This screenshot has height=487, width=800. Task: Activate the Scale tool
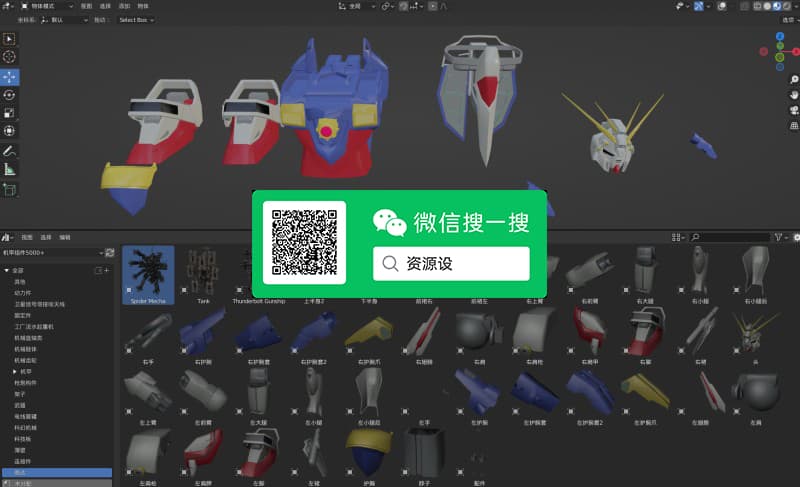[9, 113]
